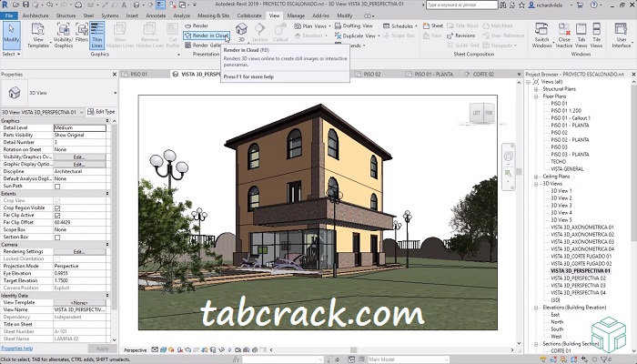Click Edit for Graphic Display Options

click(79, 164)
